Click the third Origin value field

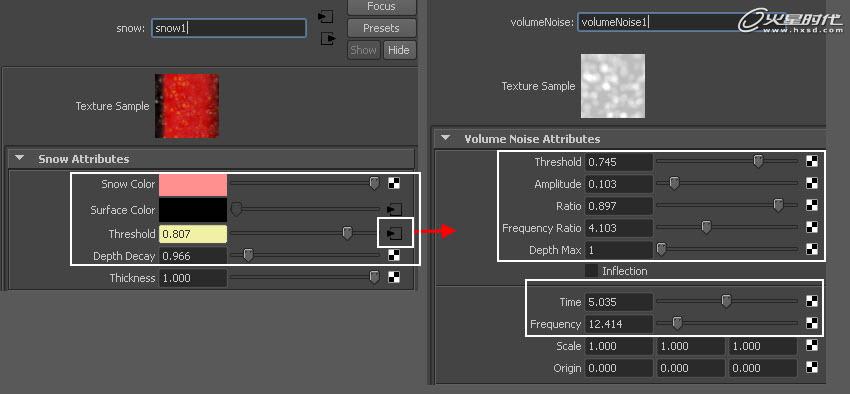click(763, 368)
